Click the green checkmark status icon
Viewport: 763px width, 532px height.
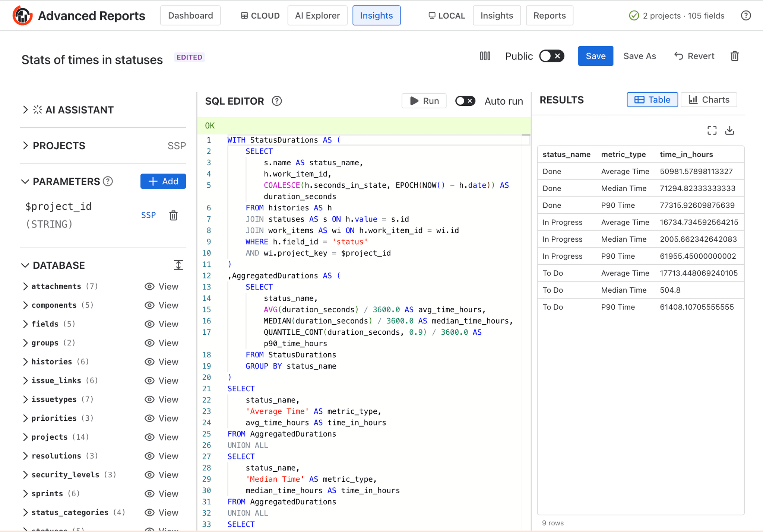pyautogui.click(x=634, y=16)
